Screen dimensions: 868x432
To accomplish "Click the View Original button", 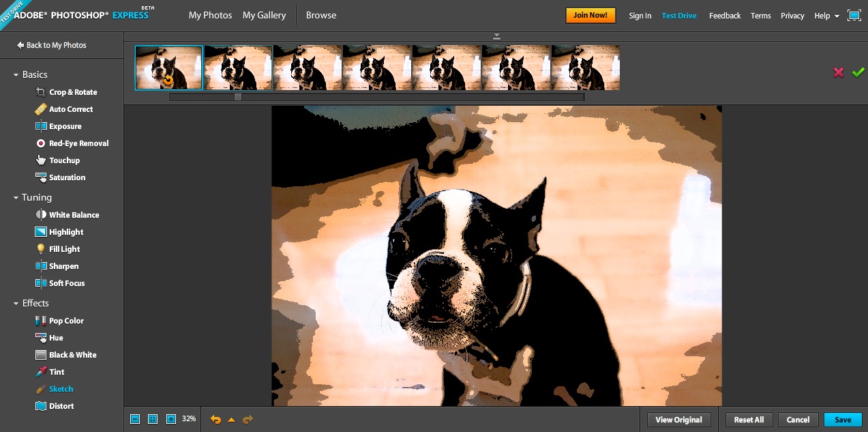I will tap(678, 420).
